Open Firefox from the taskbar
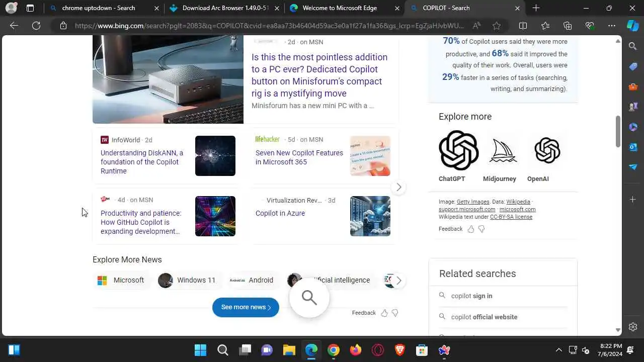Viewport: 644px width, 362px height. pyautogui.click(x=356, y=350)
